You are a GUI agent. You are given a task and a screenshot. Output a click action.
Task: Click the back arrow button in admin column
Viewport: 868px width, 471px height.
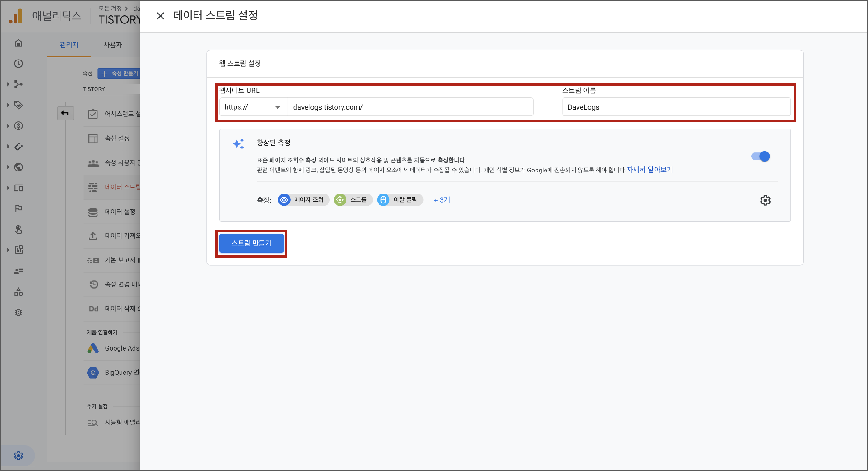(65, 113)
